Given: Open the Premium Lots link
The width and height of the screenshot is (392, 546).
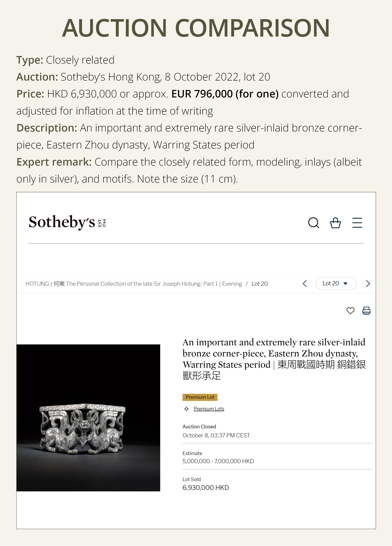Looking at the screenshot, I should coord(209,409).
